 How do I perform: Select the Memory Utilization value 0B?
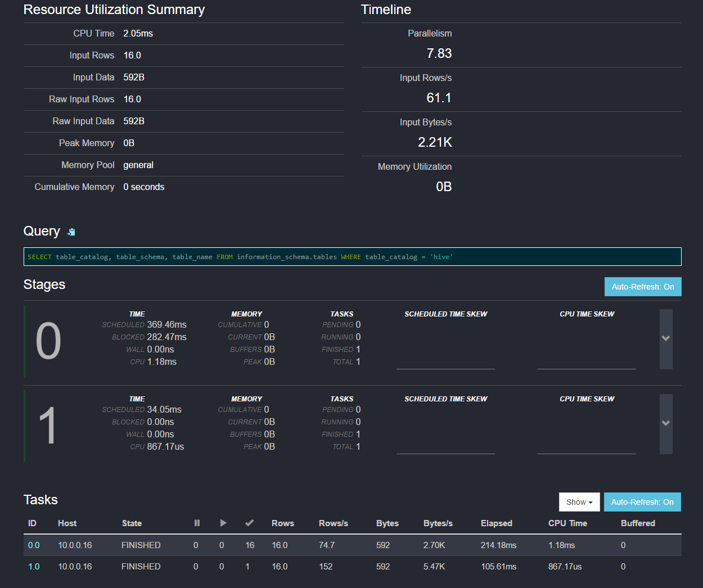444,187
